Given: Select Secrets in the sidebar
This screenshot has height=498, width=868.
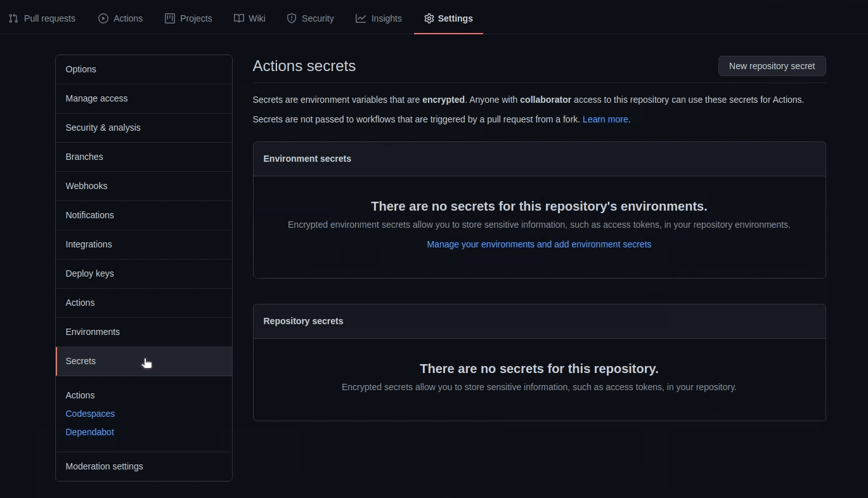Looking at the screenshot, I should point(81,361).
